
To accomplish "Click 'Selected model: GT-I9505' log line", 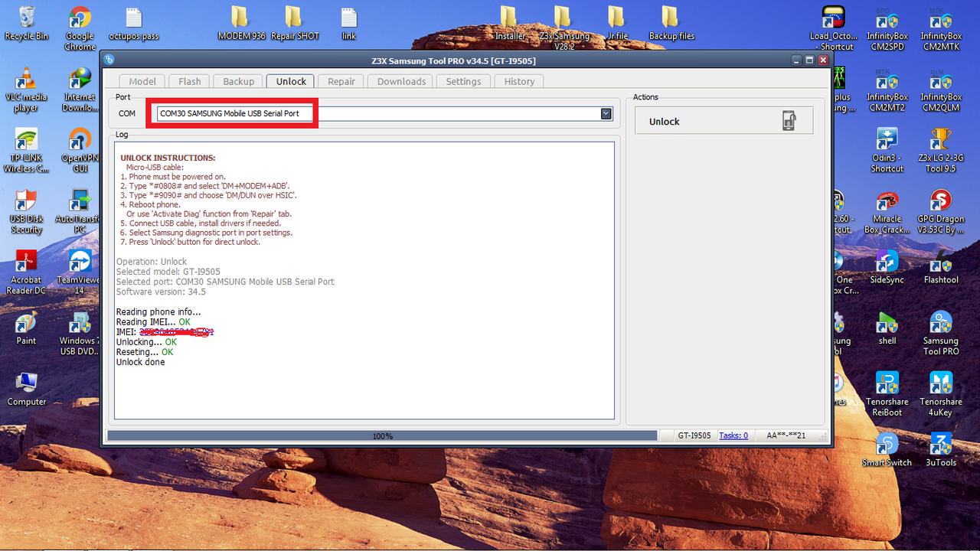I will pyautogui.click(x=168, y=272).
